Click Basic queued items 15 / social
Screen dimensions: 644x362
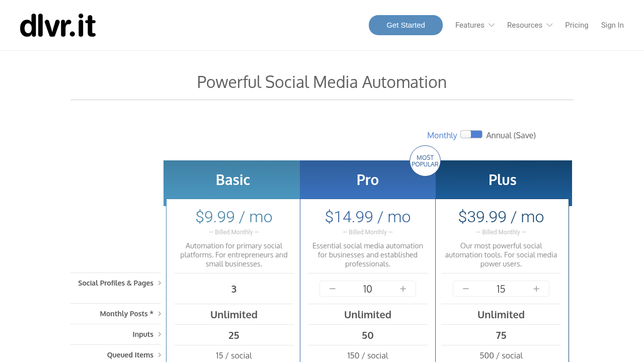(x=234, y=355)
